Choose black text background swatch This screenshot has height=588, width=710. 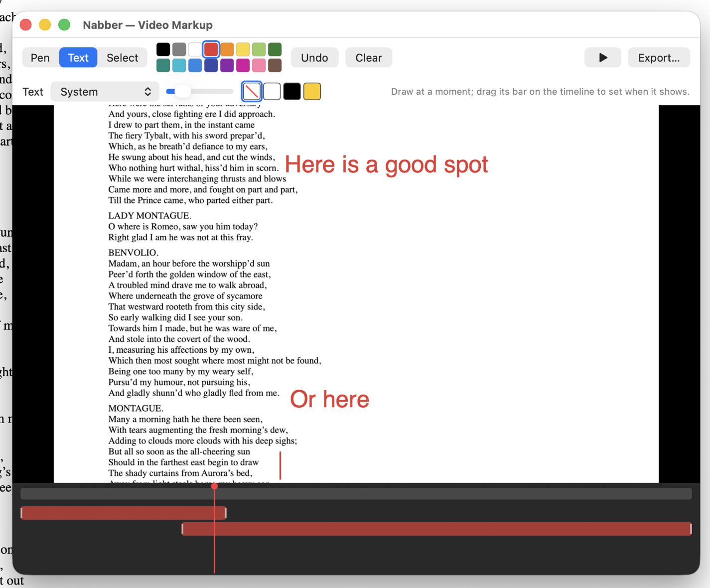point(292,92)
